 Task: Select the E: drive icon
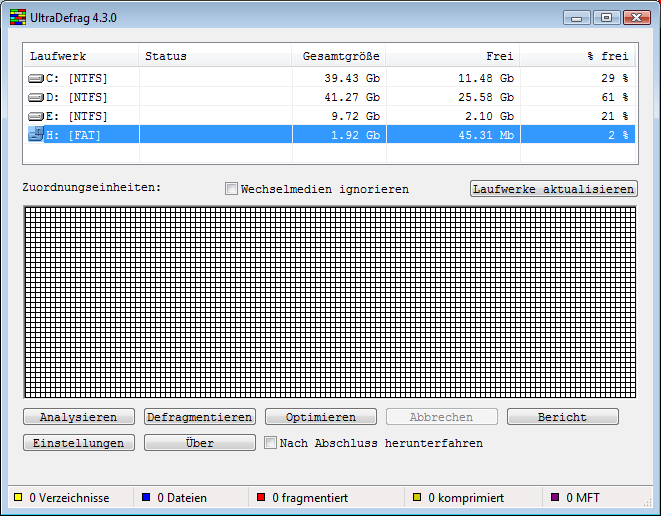pos(36,116)
